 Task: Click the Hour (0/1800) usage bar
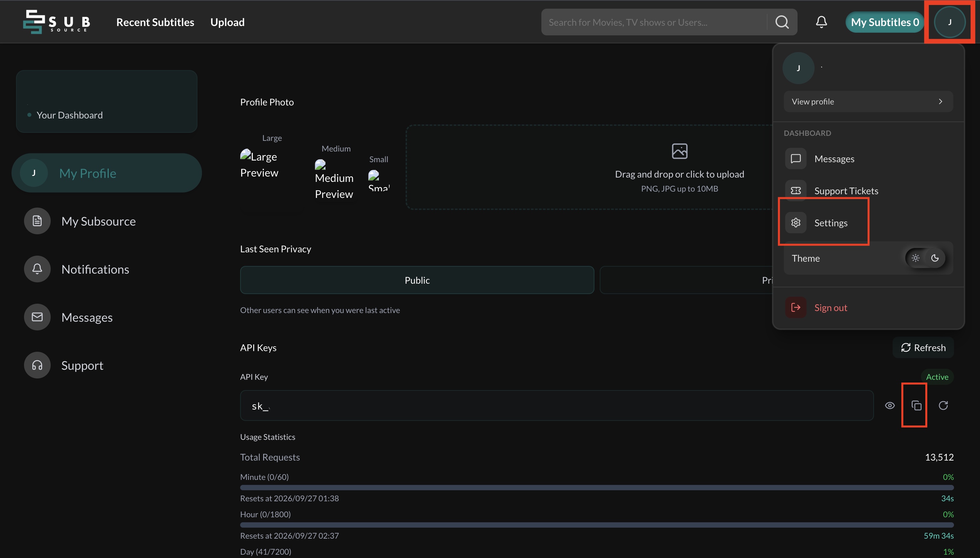(x=597, y=525)
